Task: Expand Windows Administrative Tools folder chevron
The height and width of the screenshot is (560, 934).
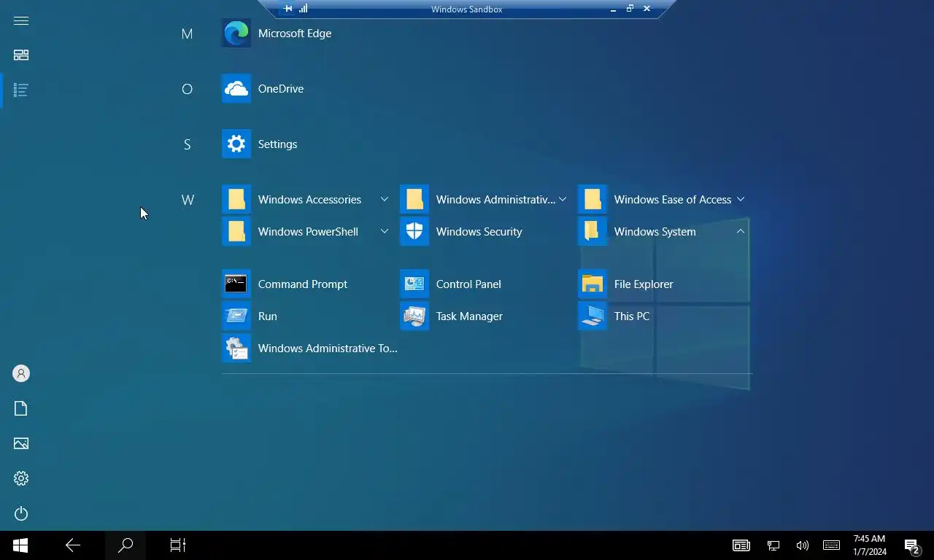Action: coord(562,200)
